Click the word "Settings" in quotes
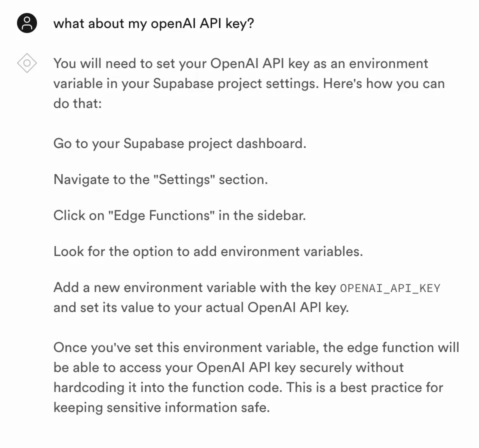The width and height of the screenshot is (479, 448). [185, 179]
